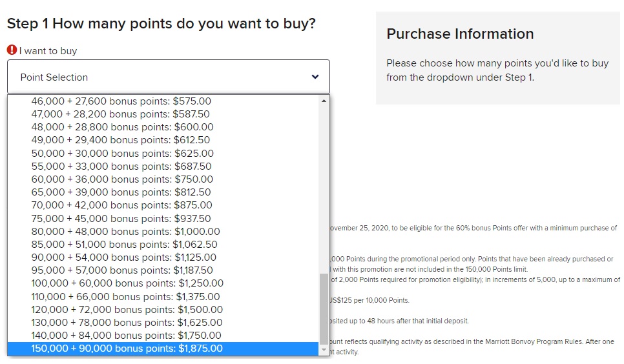Pick 140,000 + 84,000 bonus points: $1,750.00

point(127,336)
